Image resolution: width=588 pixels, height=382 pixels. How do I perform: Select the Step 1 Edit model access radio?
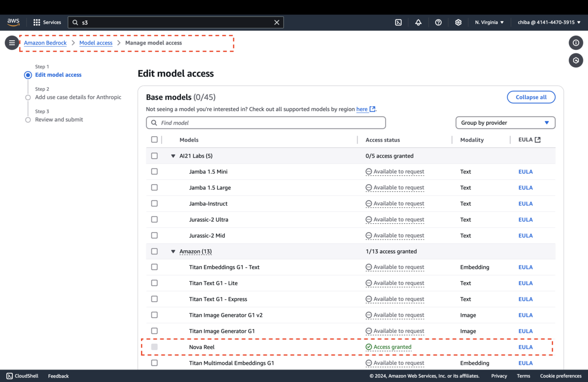pyautogui.click(x=28, y=75)
